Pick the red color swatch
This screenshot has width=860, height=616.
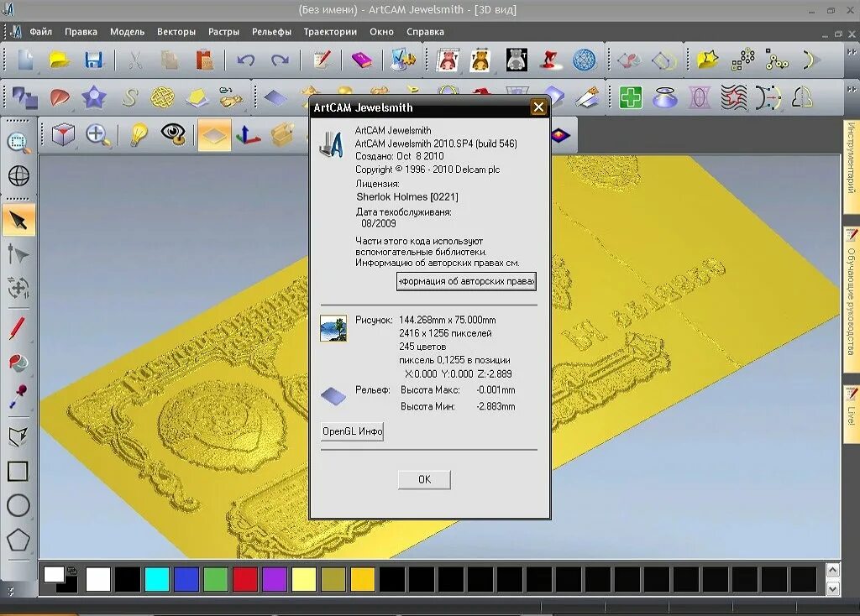244,579
